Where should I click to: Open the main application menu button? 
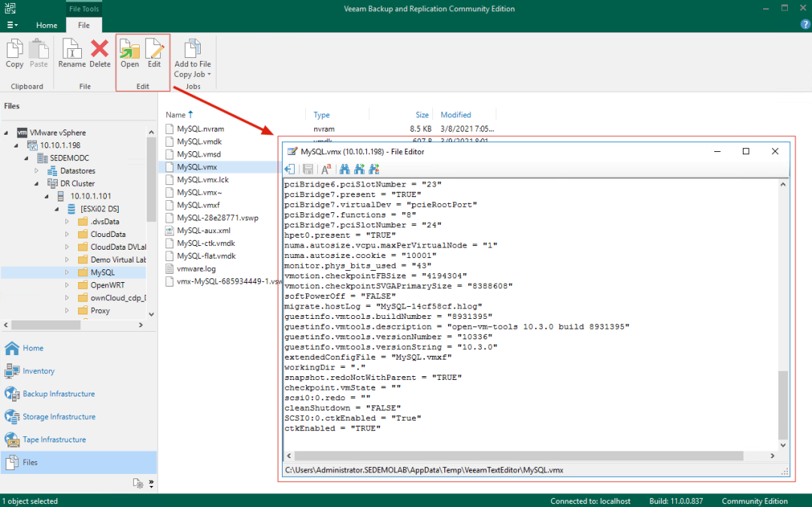pos(12,25)
